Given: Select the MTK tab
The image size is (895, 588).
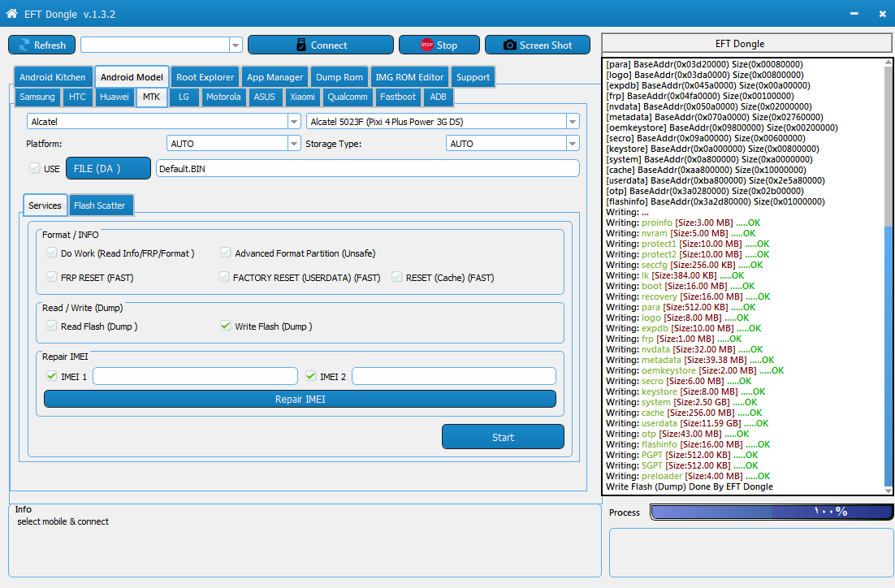Looking at the screenshot, I should pos(151,97).
